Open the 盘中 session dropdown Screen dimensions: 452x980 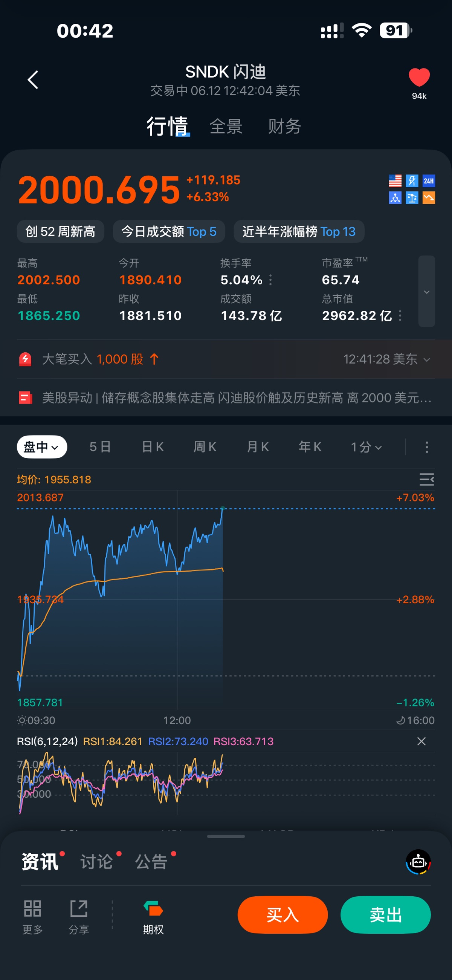pyautogui.click(x=42, y=447)
